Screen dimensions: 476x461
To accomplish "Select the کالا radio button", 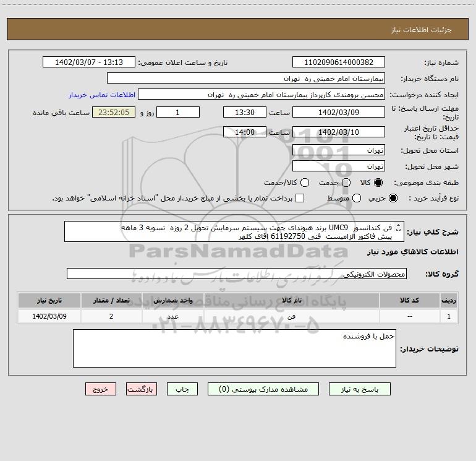I will click(378, 183).
